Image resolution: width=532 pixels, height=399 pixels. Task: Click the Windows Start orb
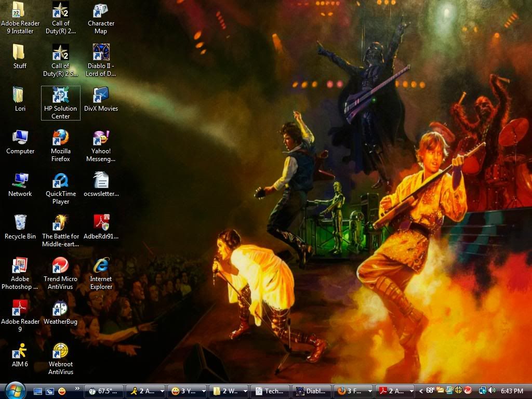(x=15, y=390)
